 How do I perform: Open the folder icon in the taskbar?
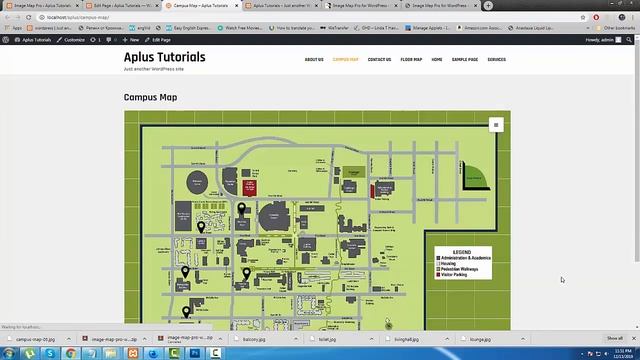tap(112, 353)
